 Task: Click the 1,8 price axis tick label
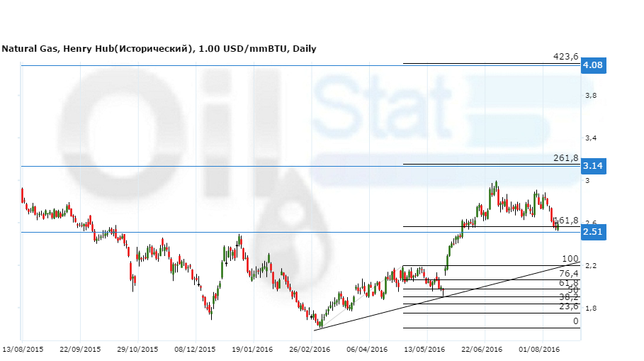point(590,308)
